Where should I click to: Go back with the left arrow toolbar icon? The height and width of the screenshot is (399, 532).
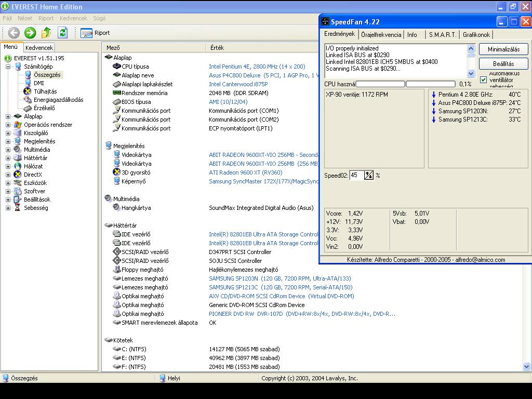(x=14, y=33)
